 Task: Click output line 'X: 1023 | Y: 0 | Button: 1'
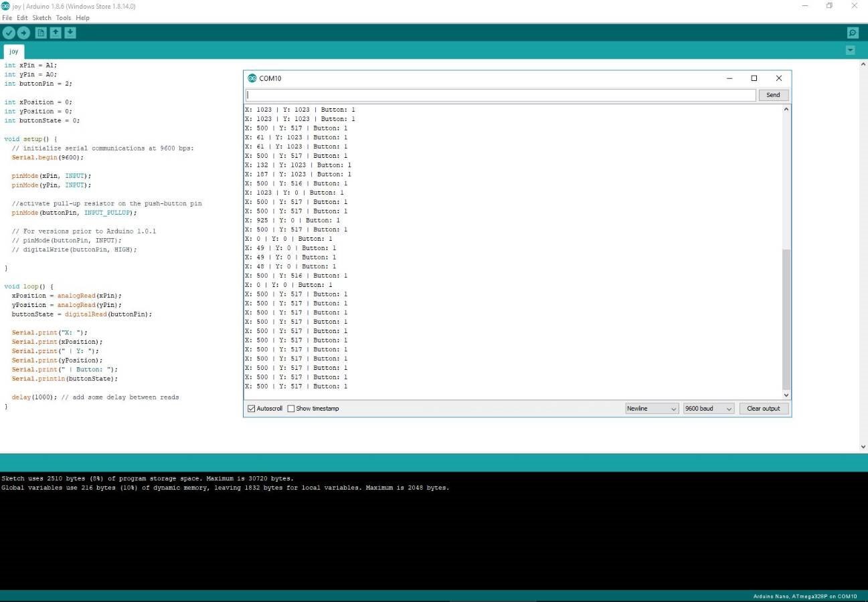[x=294, y=193]
